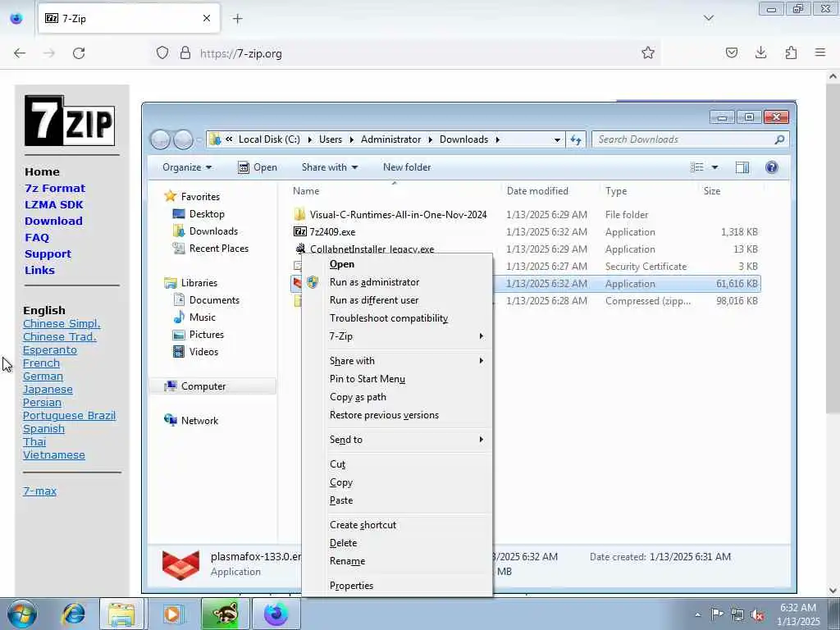
Task: Open the 7-max link
Action: [39, 491]
